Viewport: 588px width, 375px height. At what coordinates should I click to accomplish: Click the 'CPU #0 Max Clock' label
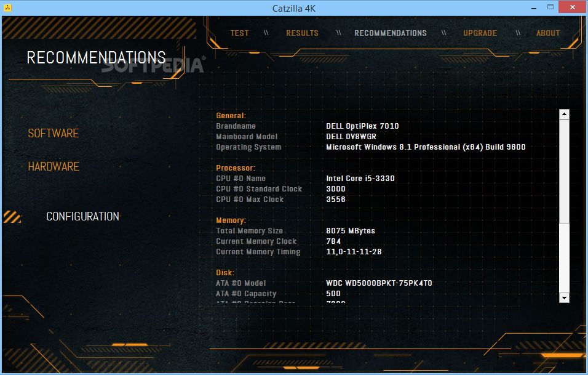250,200
